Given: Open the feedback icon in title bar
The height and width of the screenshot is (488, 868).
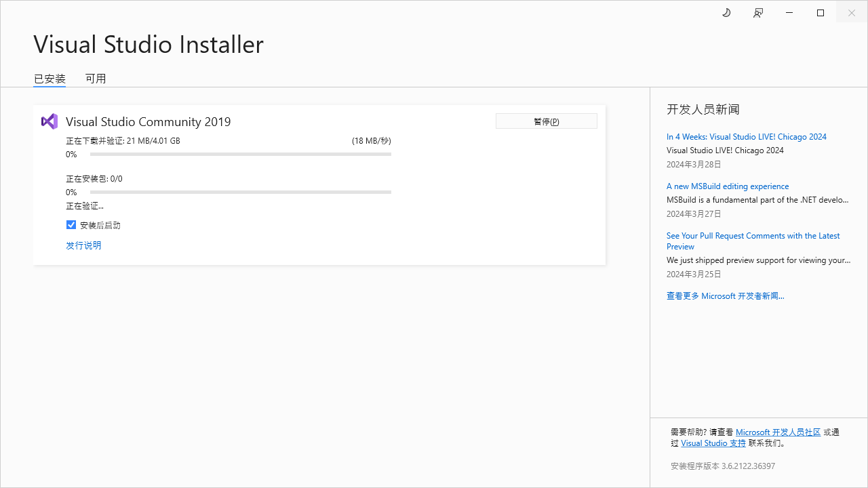Looking at the screenshot, I should [758, 13].
